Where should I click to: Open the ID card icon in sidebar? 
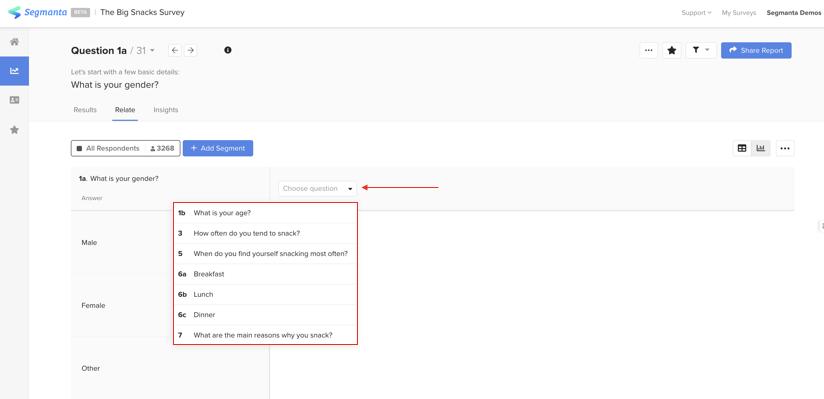point(15,100)
